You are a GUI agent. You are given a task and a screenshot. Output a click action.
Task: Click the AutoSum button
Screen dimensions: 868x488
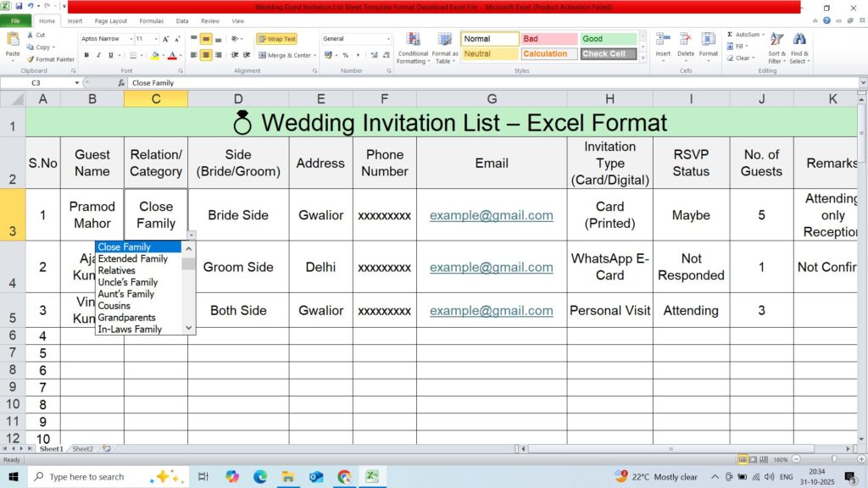(743, 35)
